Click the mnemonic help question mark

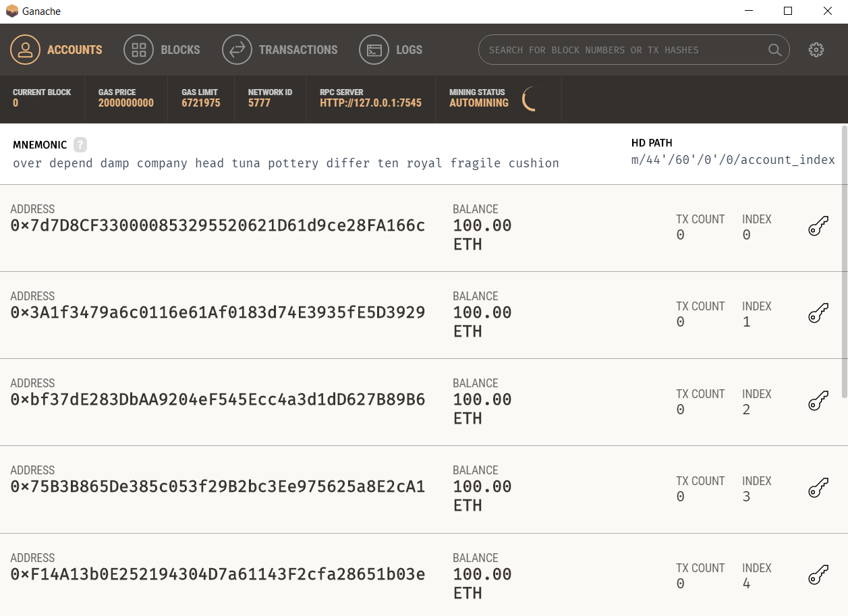(x=80, y=144)
